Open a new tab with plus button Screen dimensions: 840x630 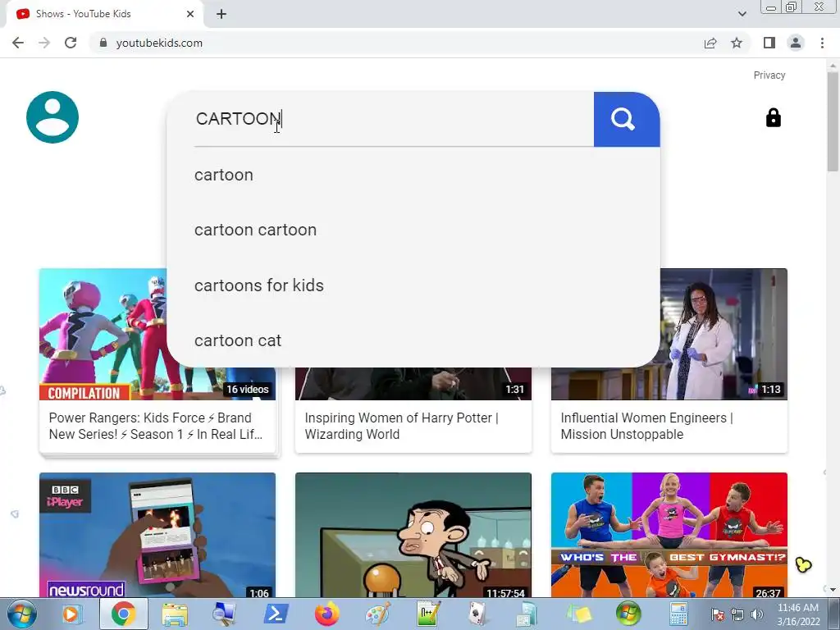point(221,14)
